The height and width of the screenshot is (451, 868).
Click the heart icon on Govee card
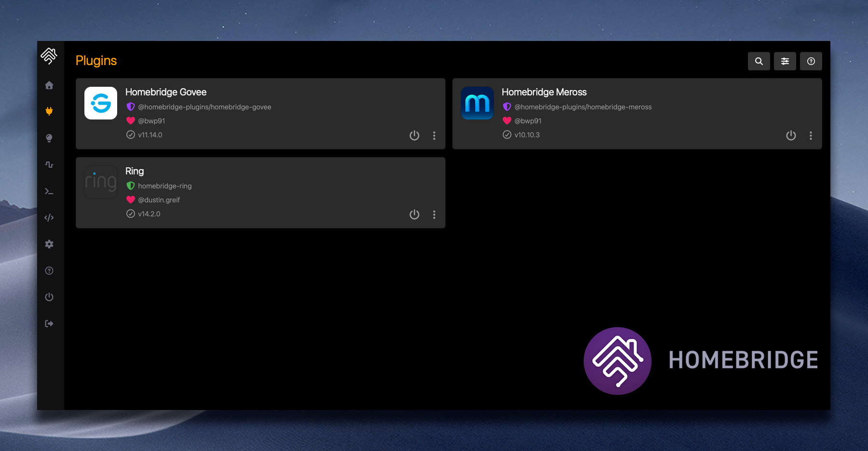pos(131,120)
